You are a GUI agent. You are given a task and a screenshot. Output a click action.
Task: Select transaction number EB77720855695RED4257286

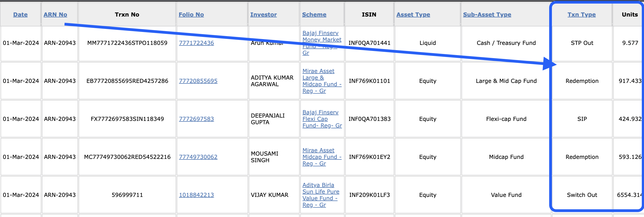[127, 81]
